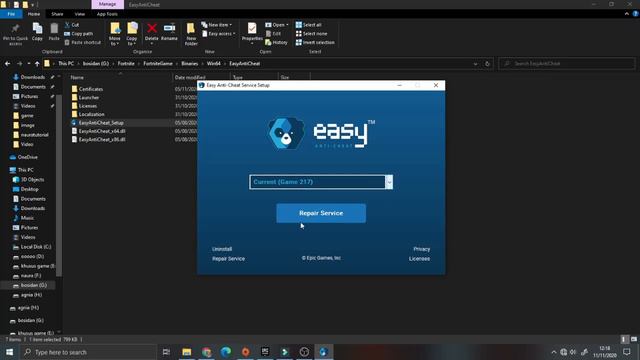Click Copy path in the ribbon
This screenshot has width=640, height=360.
pos(79,33)
